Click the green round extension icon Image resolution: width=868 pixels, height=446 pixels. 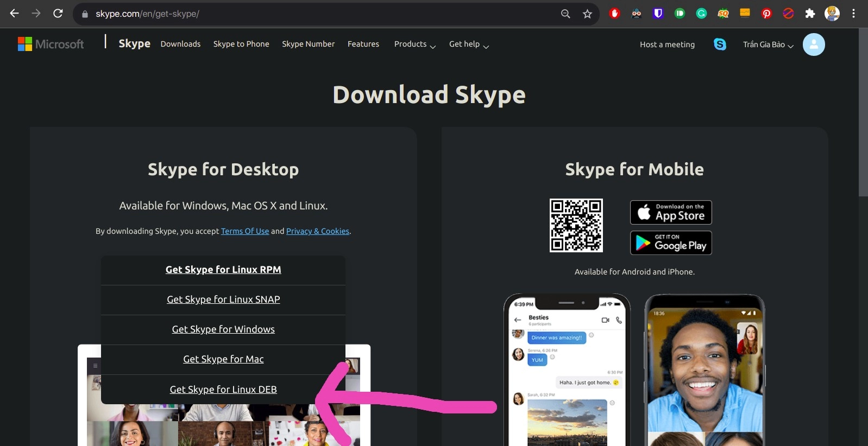680,14
